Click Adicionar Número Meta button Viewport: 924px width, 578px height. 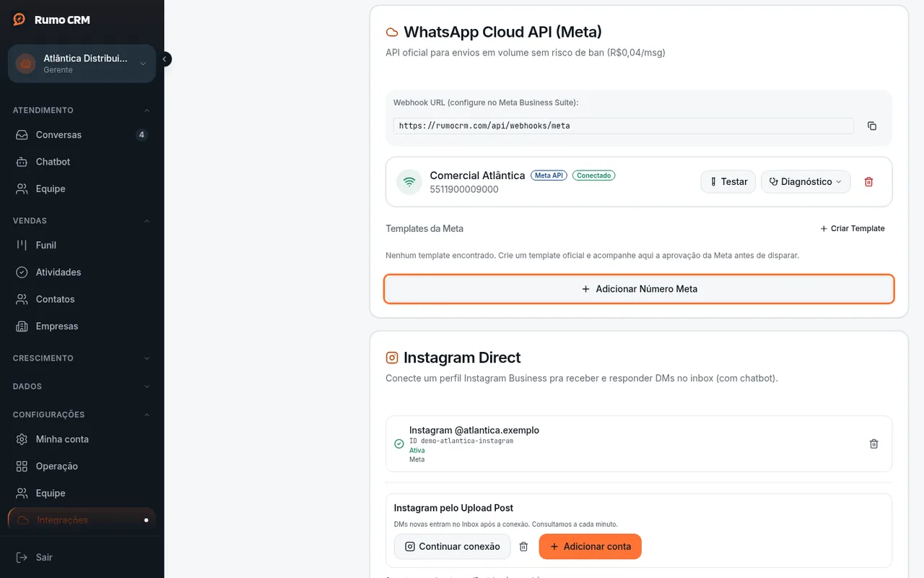639,289
